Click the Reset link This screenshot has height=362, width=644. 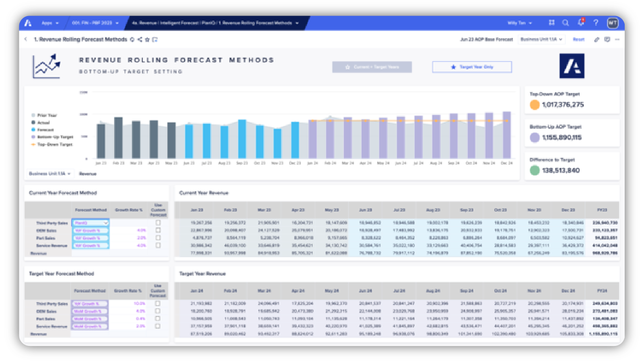(578, 39)
